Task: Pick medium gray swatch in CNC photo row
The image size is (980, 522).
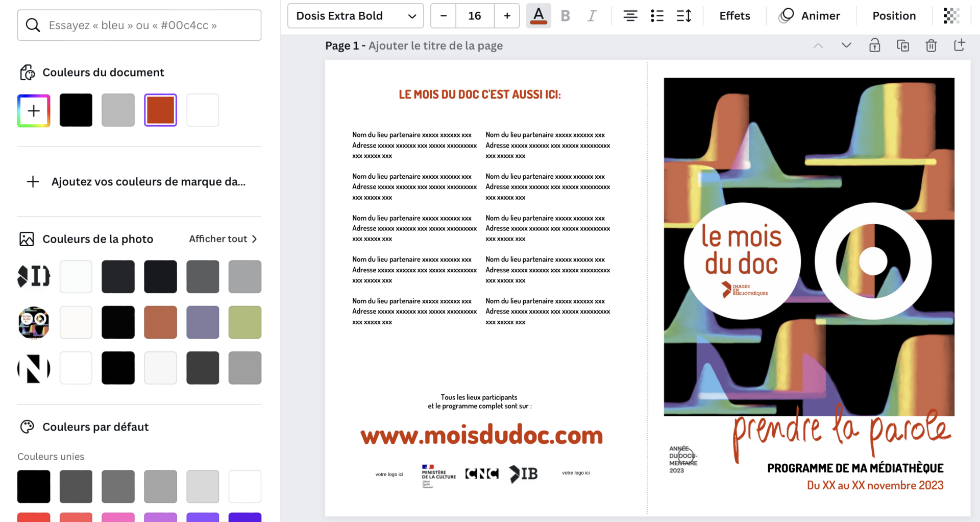Action: click(245, 368)
